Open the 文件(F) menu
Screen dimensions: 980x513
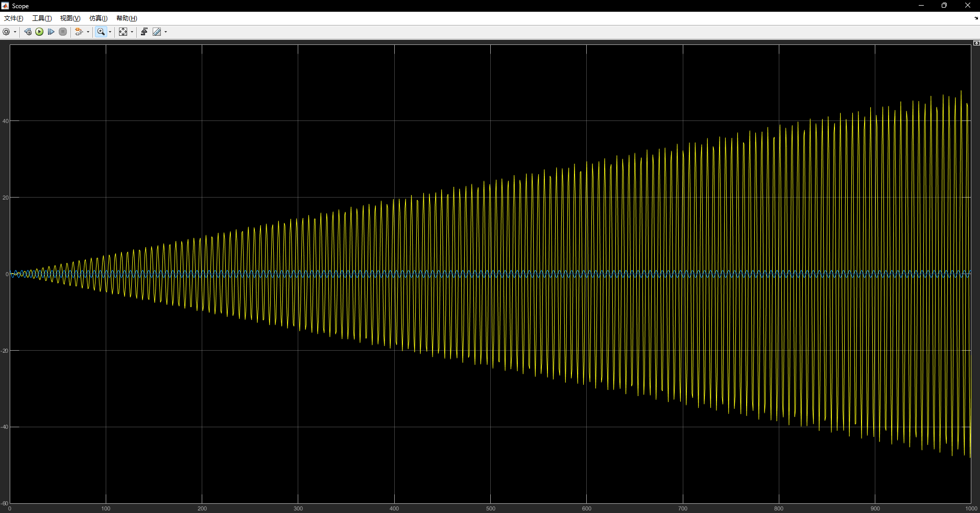tap(14, 18)
